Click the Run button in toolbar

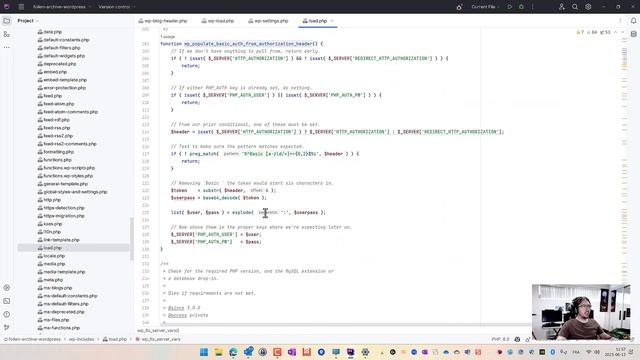(x=509, y=7)
